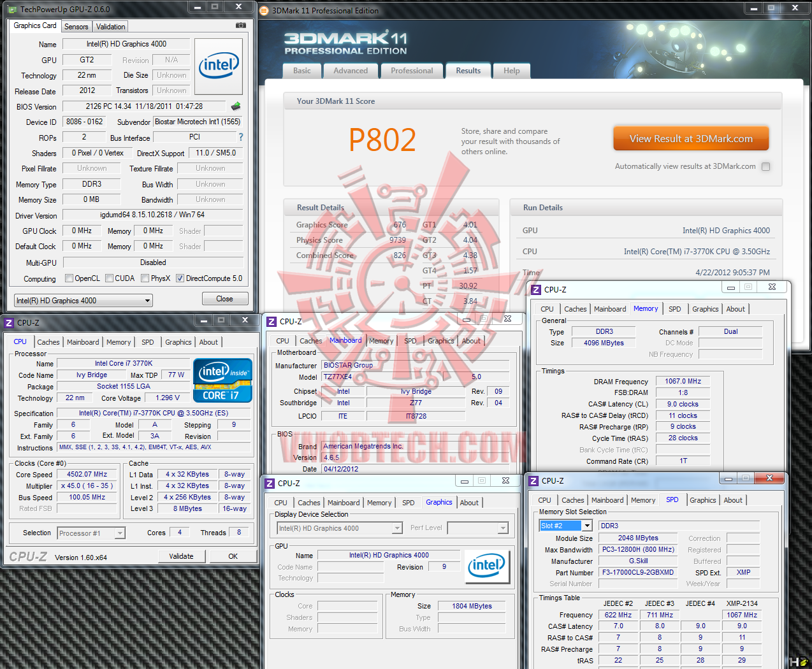Click the Driver Version field in GPU-Z
Image resolution: width=812 pixels, height=669 pixels.
(152, 215)
